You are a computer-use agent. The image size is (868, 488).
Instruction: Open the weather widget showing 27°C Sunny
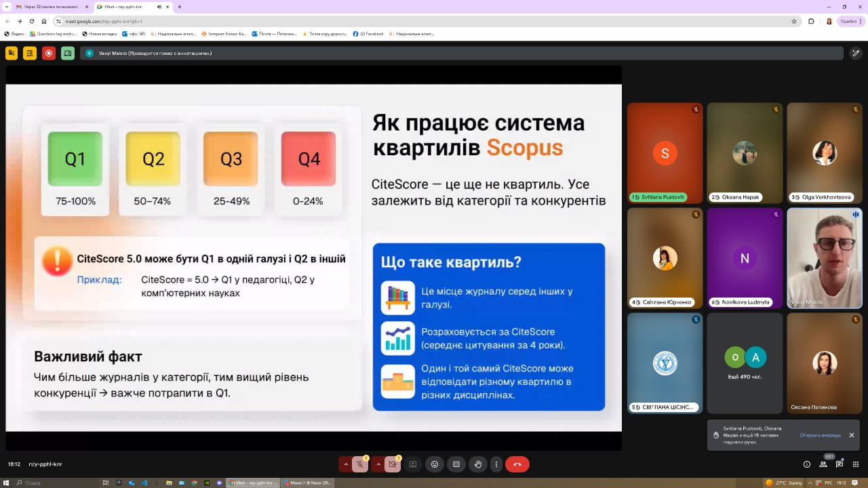783,483
